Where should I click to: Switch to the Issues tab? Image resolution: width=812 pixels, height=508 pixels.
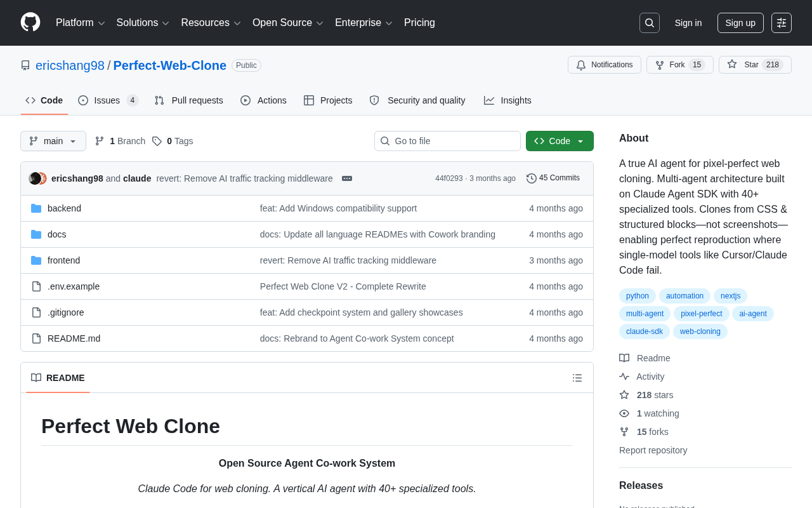[108, 100]
